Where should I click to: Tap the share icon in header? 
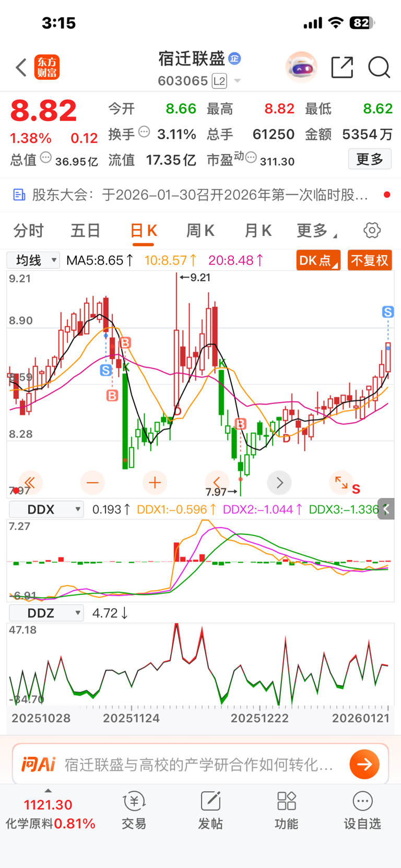[343, 67]
